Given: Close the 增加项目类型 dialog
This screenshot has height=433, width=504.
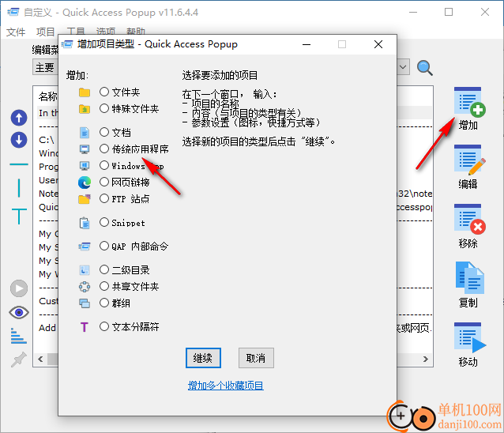Looking at the screenshot, I should click(378, 44).
